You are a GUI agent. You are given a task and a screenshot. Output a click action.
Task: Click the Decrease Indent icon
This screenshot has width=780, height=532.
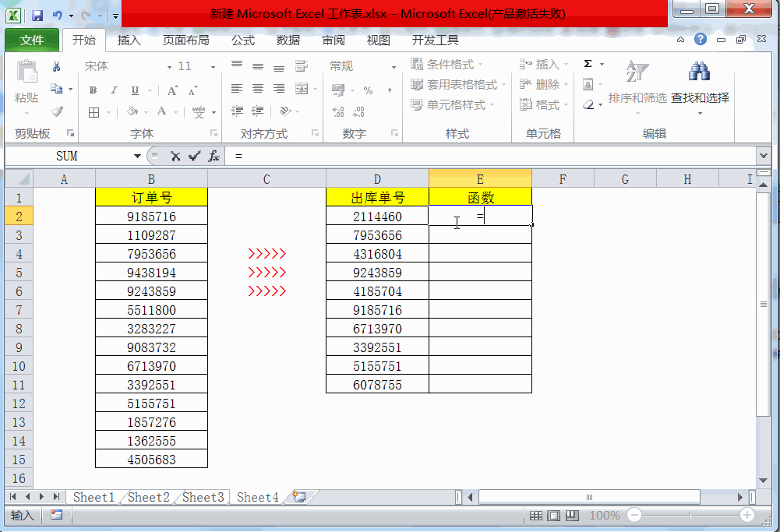pos(238,111)
